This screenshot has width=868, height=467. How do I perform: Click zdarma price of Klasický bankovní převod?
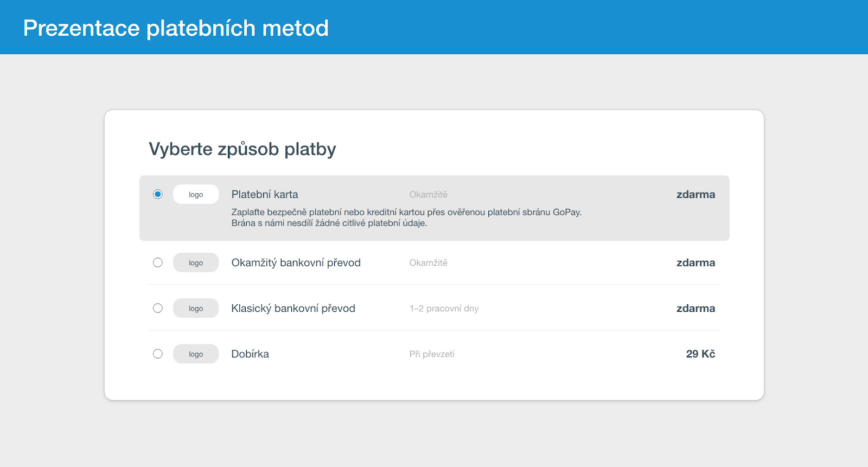(x=695, y=308)
